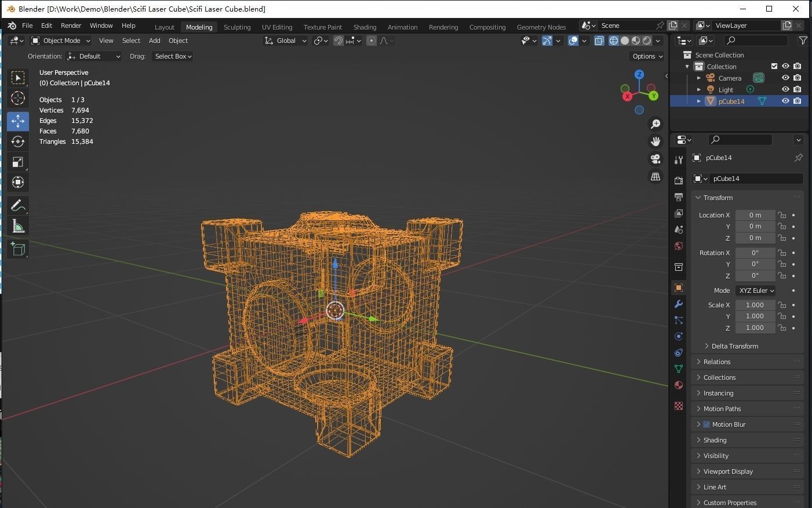Viewport: 812px width, 508px height.
Task: Click the outliner filter funnel icon
Action: click(803, 41)
